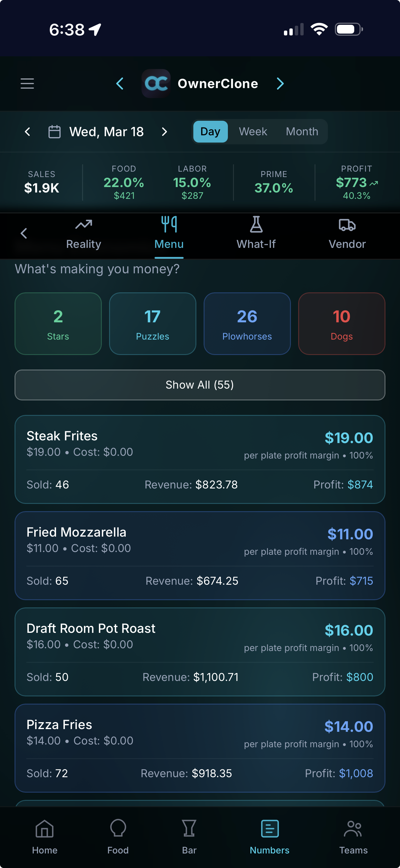
Task: Open the Steak Frites item card
Action: 200,459
